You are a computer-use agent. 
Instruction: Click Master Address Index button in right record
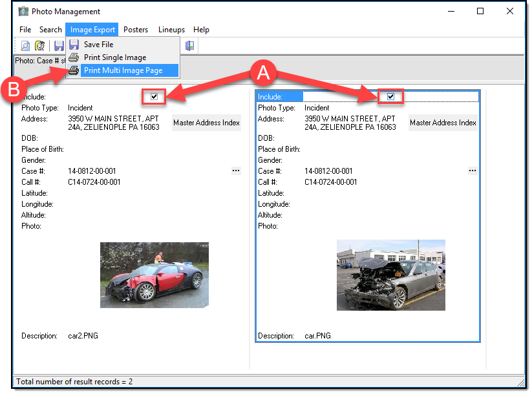point(443,123)
